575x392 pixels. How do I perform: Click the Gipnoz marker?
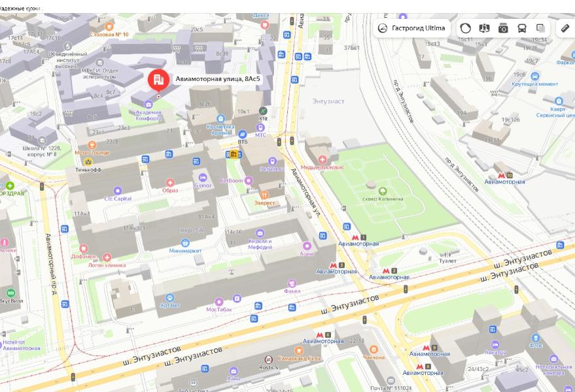click(202, 178)
